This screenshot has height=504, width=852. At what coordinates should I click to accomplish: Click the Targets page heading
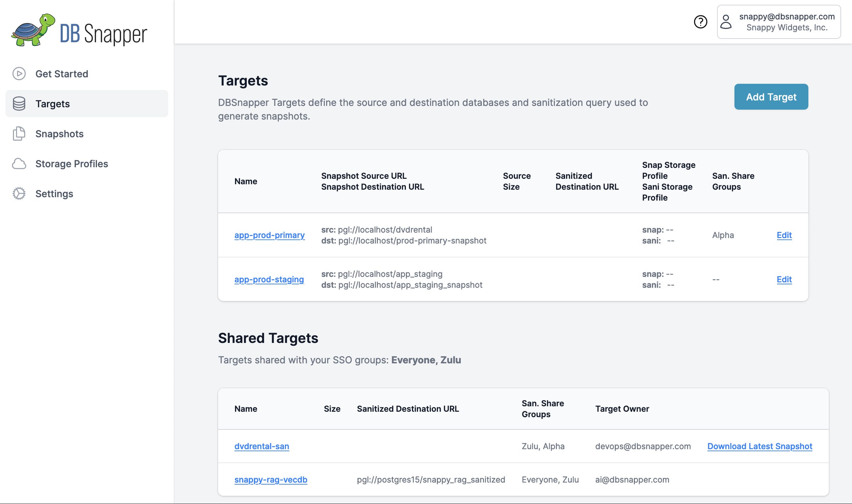coord(243,81)
